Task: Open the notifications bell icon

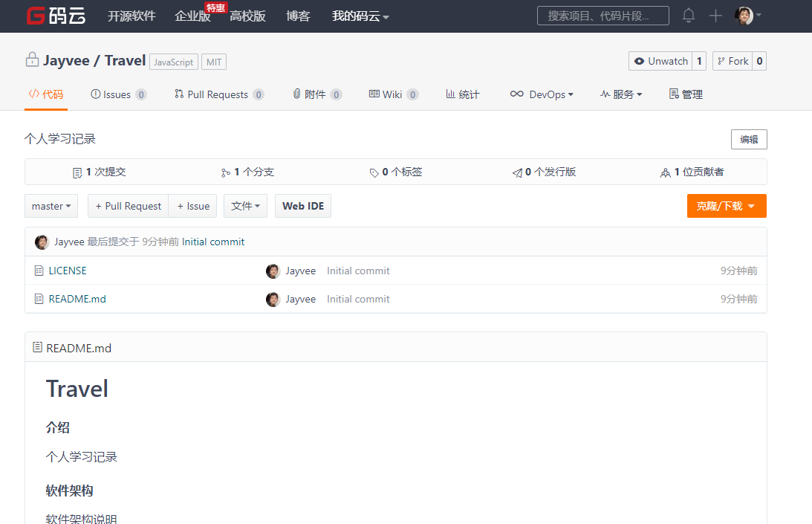Action: coord(688,16)
